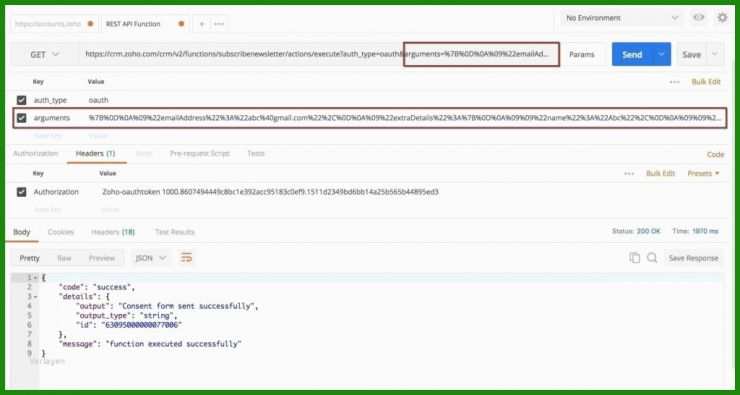Click the ellipsis next to params Bulk Edit
Viewport: 740px width, 395px height.
pos(674,82)
